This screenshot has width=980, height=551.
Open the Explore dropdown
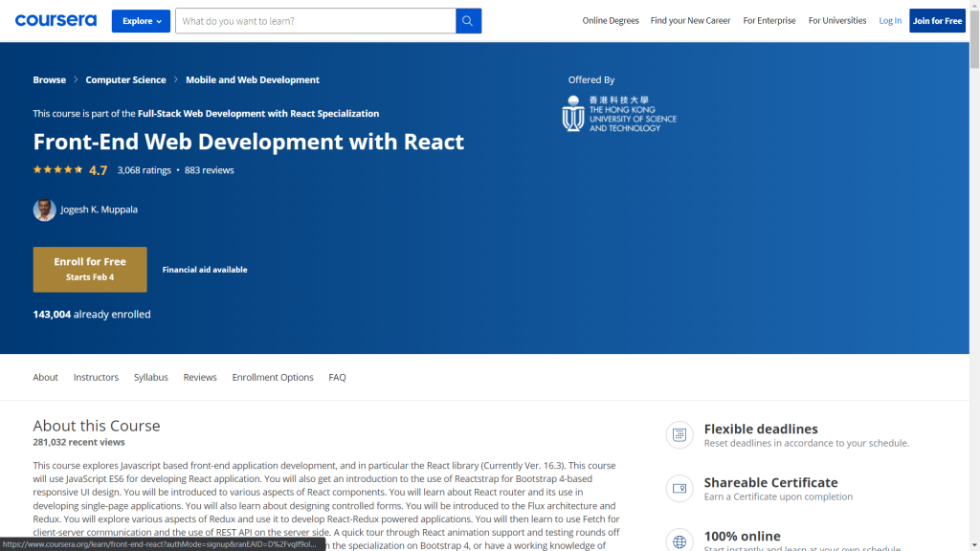pos(141,20)
